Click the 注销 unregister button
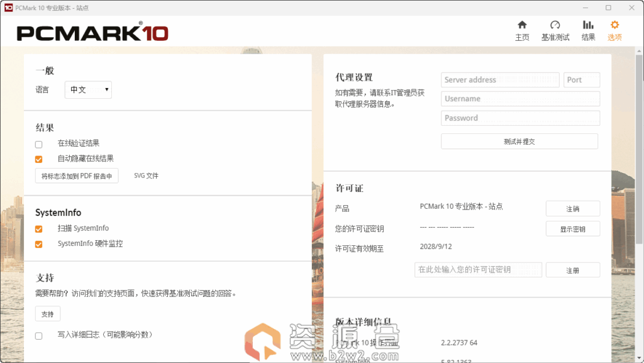This screenshot has width=644, height=363. pos(572,209)
